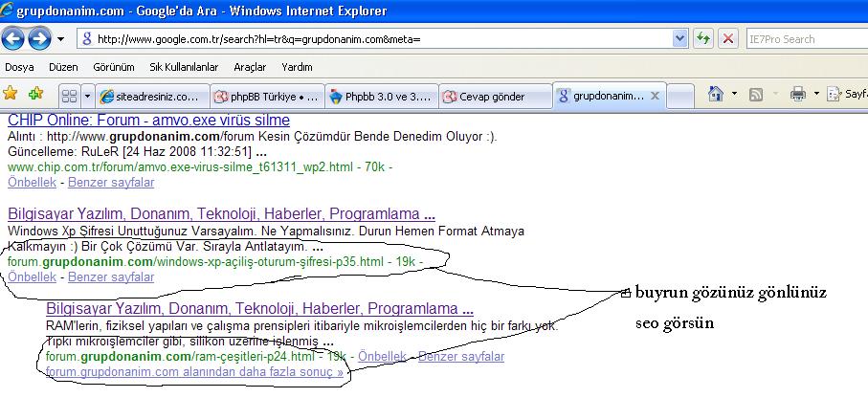Open CHIP Online Forum amvo.exe result

tap(148, 121)
